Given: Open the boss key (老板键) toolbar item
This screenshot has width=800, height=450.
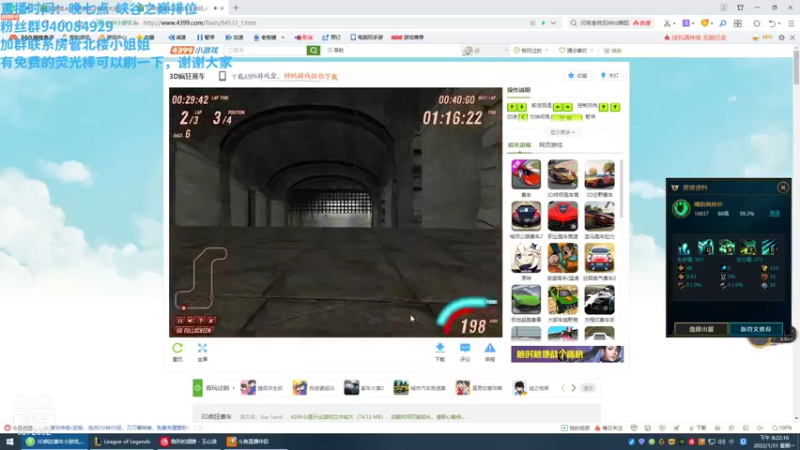Looking at the screenshot, I should tap(265, 37).
